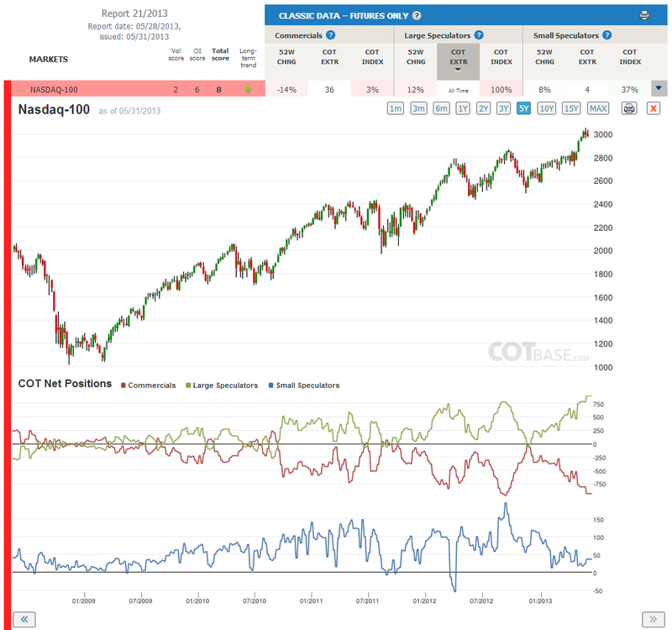Click Small Speculators COT INDEX header
Screen dimensions: 672x630
(x=630, y=57)
